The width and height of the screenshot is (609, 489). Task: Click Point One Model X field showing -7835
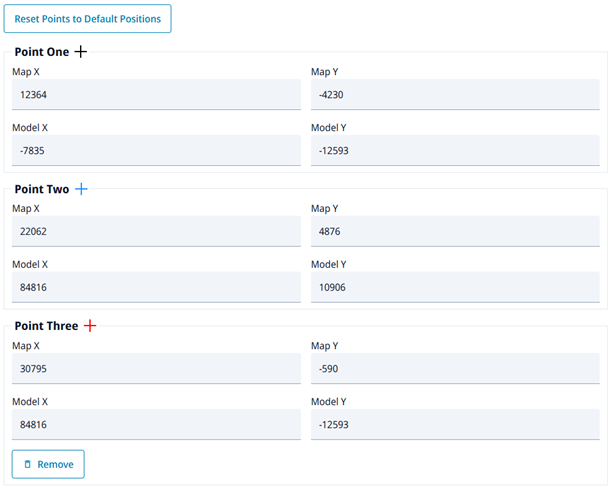point(156,151)
